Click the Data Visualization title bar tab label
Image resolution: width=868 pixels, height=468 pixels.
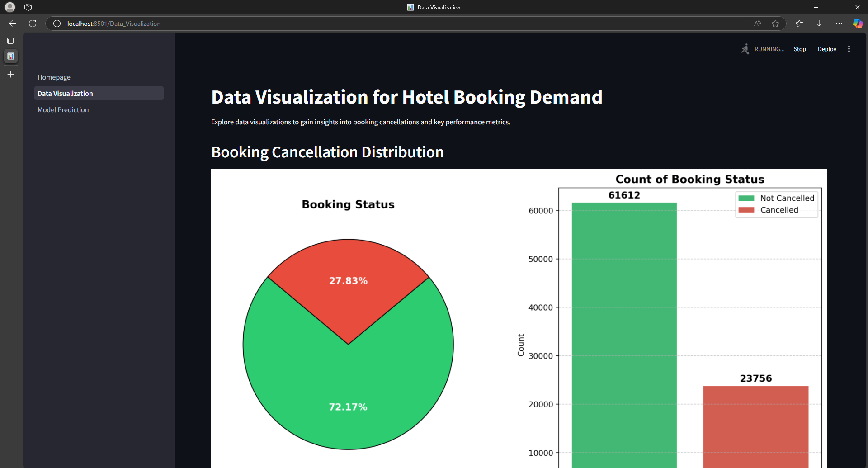(439, 7)
